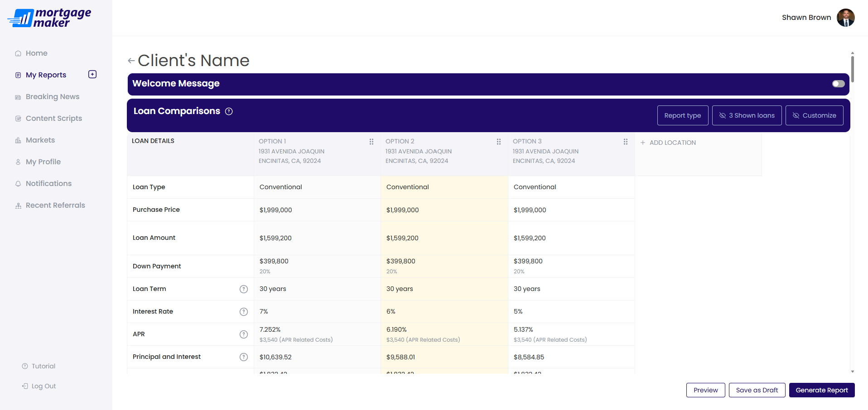868x410 pixels.
Task: Toggle the Welcome Message switch
Action: 838,84
